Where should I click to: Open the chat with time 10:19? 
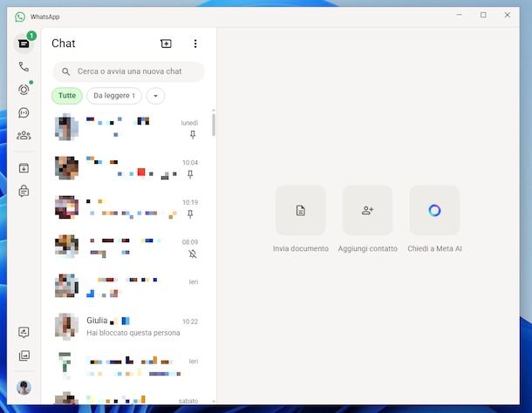tap(127, 207)
